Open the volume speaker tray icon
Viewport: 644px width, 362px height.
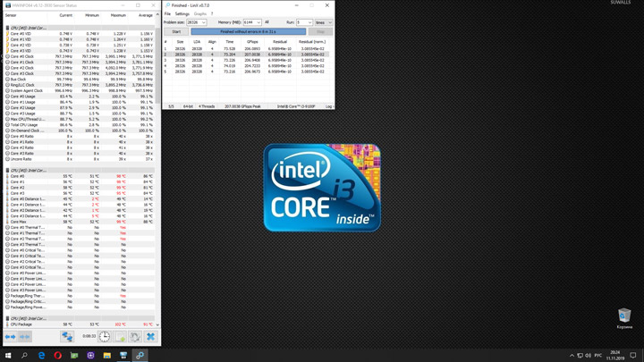589,356
